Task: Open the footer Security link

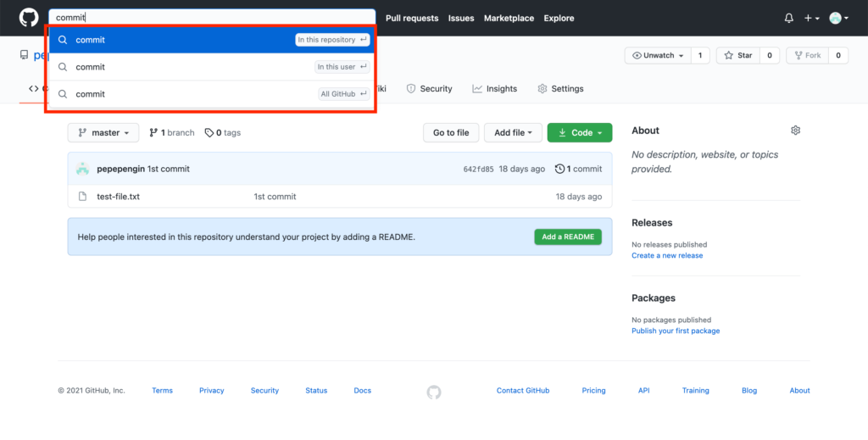Action: pyautogui.click(x=264, y=390)
